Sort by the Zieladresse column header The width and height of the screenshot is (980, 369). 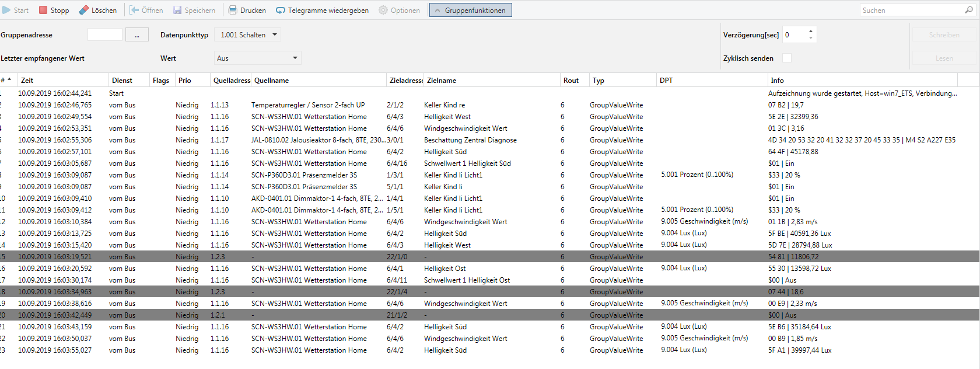(x=405, y=80)
